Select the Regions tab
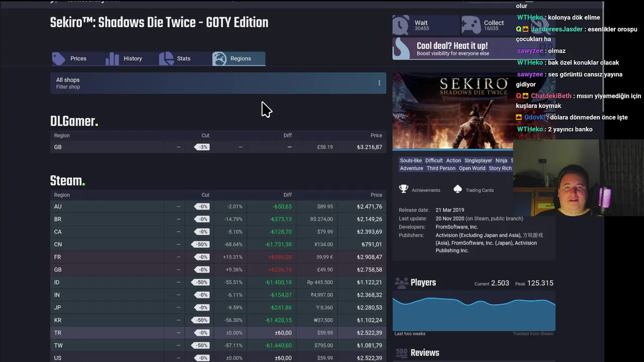Screen dimensions: 644x362 (239, 58)
